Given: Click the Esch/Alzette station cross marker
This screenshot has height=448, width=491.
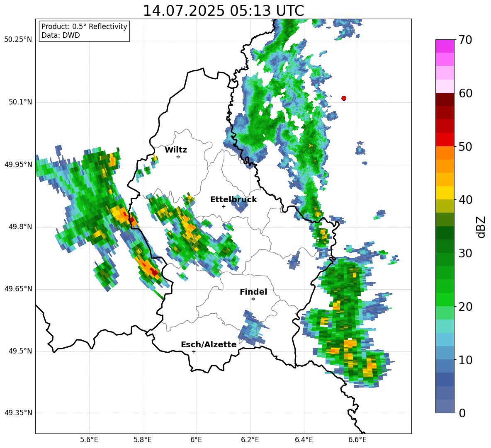Looking at the screenshot, I should (x=194, y=351).
